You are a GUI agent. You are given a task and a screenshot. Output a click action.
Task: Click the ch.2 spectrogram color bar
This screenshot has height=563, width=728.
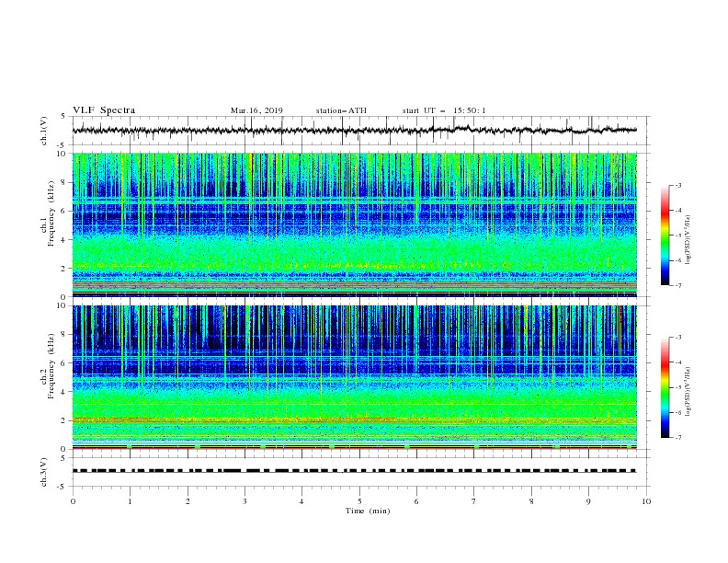[x=665, y=387]
